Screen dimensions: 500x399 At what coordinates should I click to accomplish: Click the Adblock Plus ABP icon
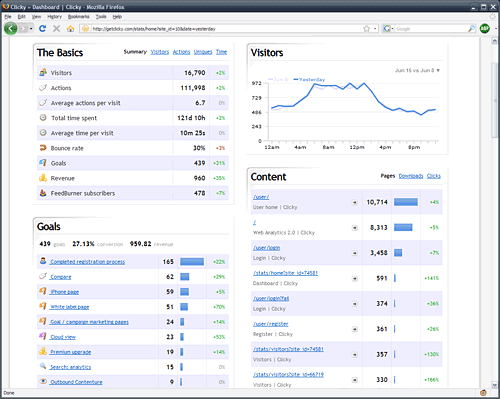(x=485, y=29)
